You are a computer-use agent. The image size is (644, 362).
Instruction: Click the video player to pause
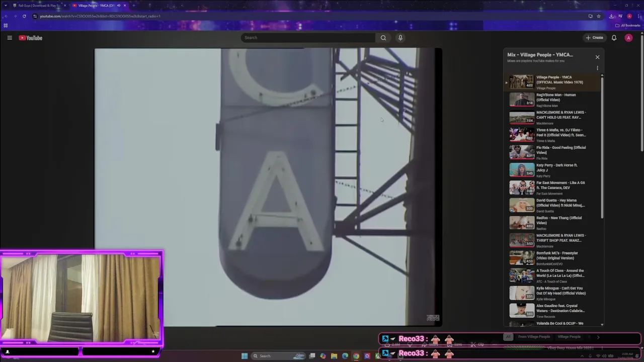268,187
